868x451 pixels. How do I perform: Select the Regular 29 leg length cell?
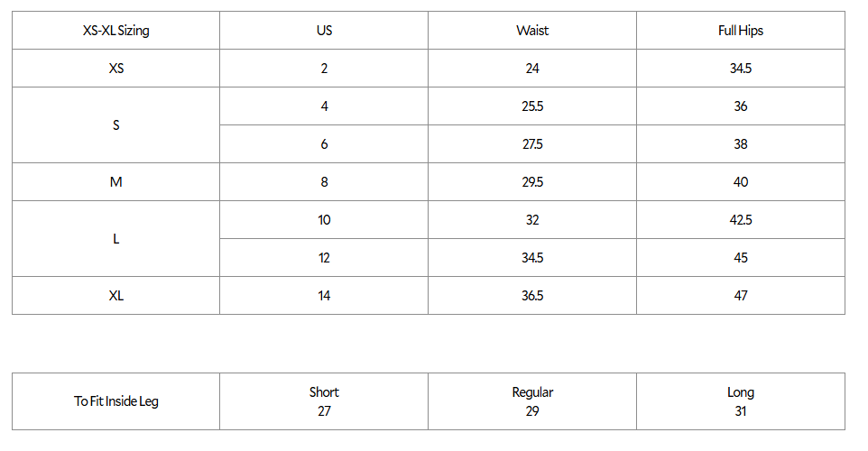tap(532, 401)
